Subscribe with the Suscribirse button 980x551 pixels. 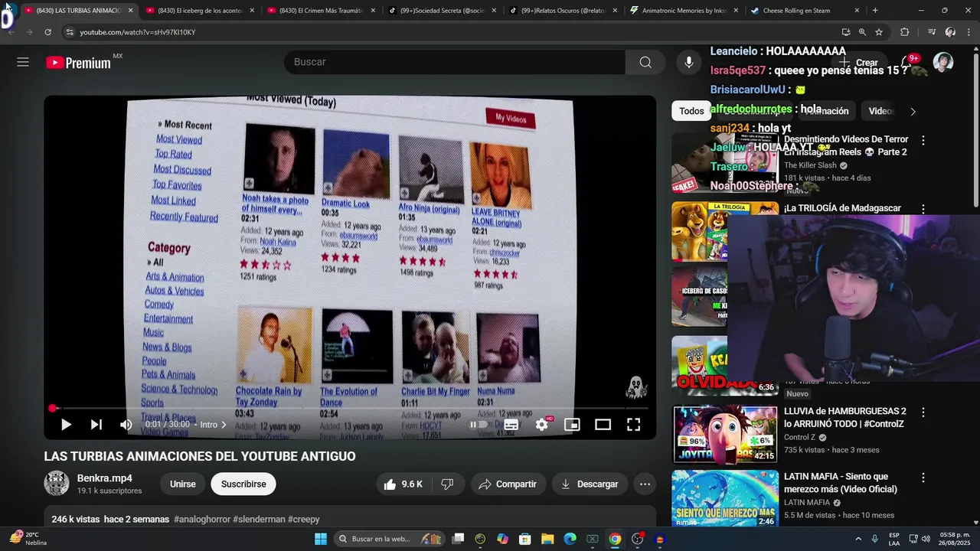click(x=243, y=484)
